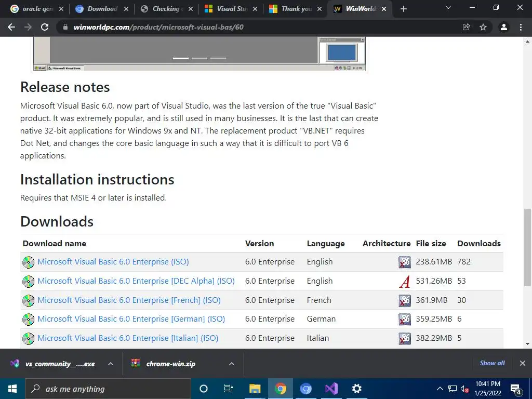Bookmark this page with the star
The width and height of the screenshot is (532, 399).
(x=483, y=27)
